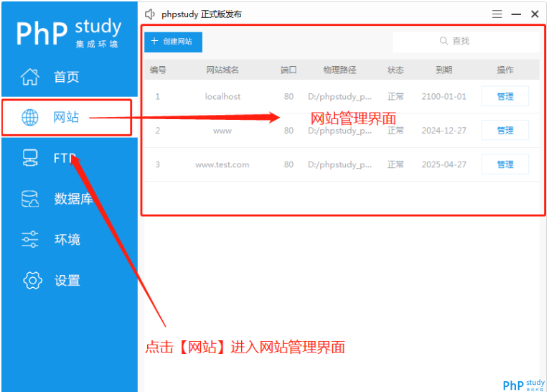549x392 pixels.
Task: Click the PhP study logo
Action: [69, 33]
